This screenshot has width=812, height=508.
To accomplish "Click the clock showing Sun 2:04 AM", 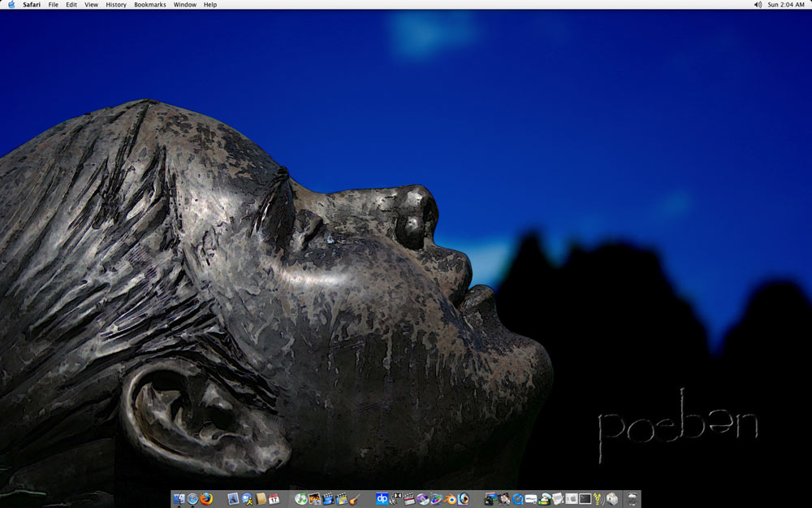I will click(x=786, y=5).
